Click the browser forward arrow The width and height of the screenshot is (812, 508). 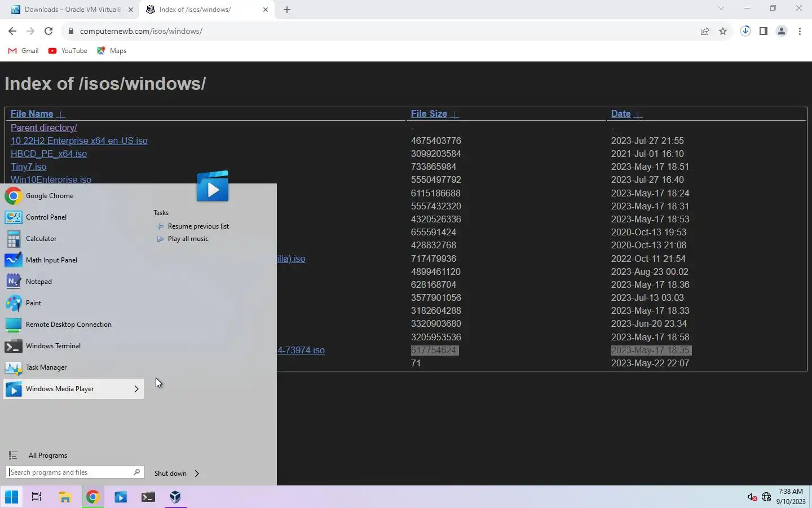point(30,31)
